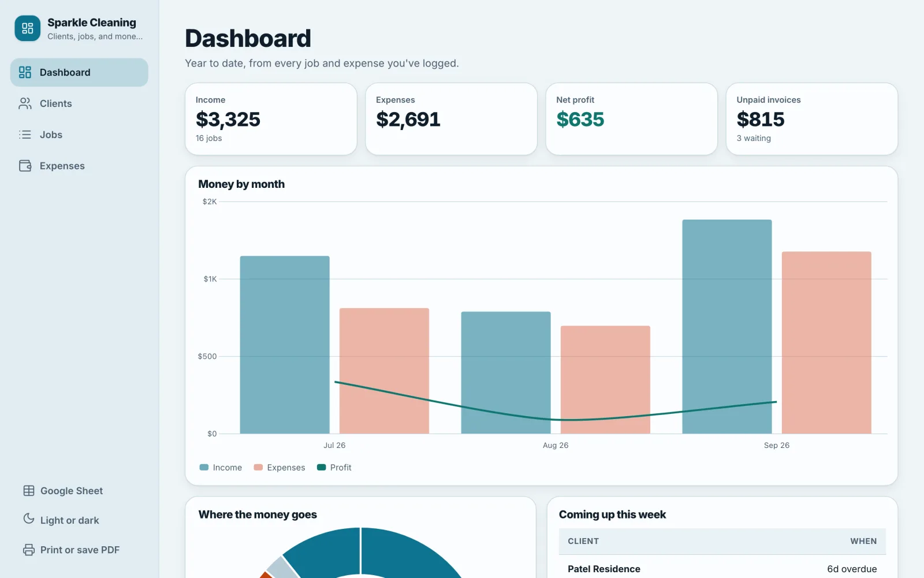
Task: Toggle Profit series in chart legend
Action: (334, 468)
